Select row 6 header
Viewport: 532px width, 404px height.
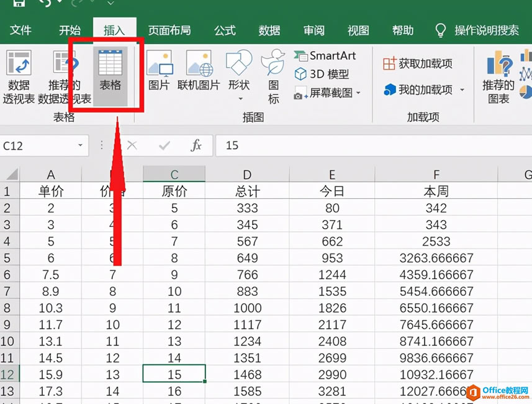click(x=9, y=275)
